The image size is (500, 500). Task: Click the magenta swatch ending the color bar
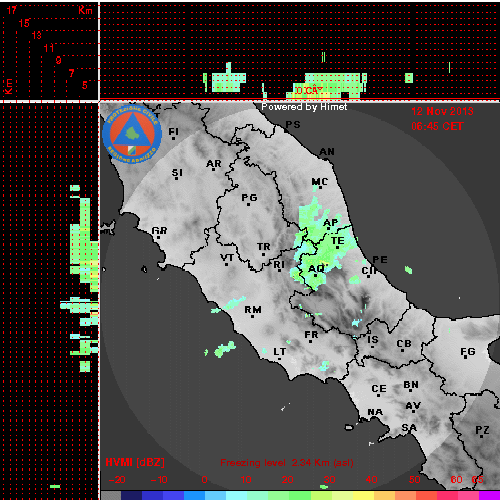[x=489, y=495]
